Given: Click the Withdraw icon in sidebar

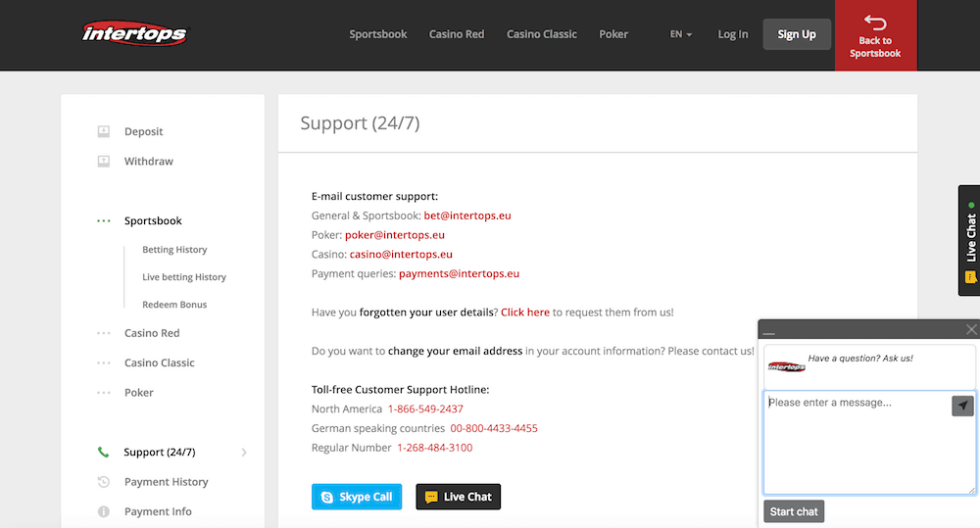Looking at the screenshot, I should [104, 162].
